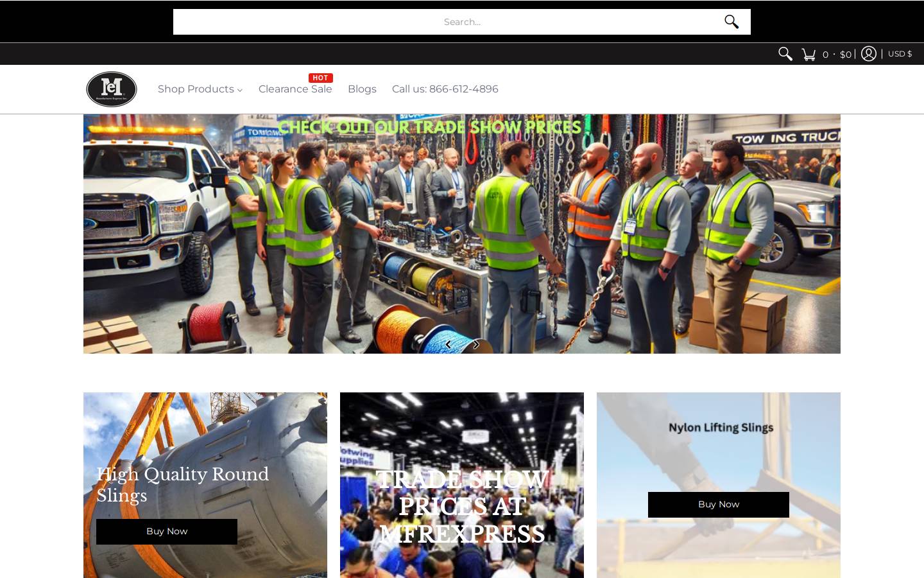Screen dimensions: 924x578
Task: Open search via header magnifier icon
Action: [x=785, y=54]
